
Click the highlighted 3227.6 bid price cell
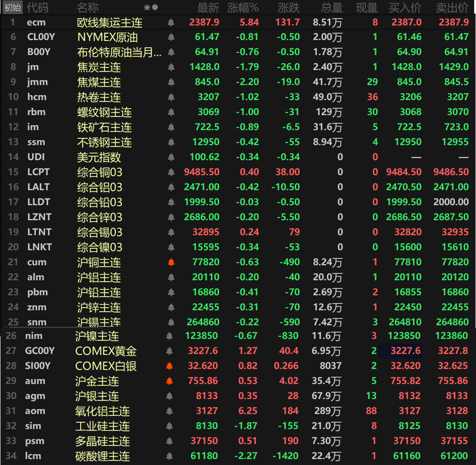[400, 351]
